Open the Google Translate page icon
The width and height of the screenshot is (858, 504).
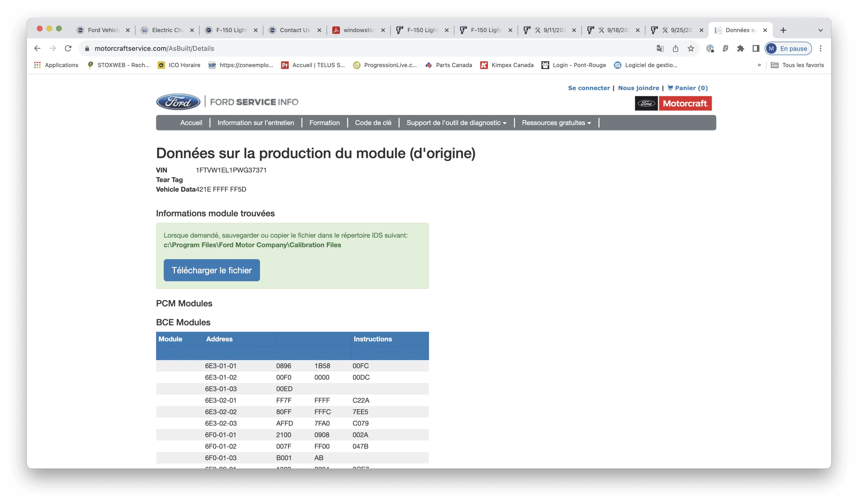(660, 48)
